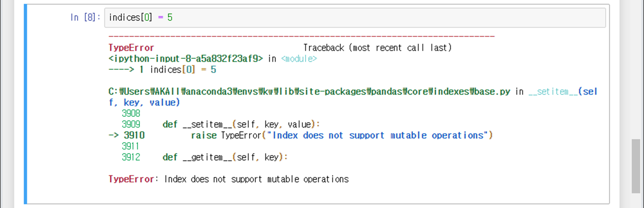This screenshot has width=644, height=208.
Task: Click the final 'TypeError: Index does not support mutable operations' message
Action: [x=229, y=179]
